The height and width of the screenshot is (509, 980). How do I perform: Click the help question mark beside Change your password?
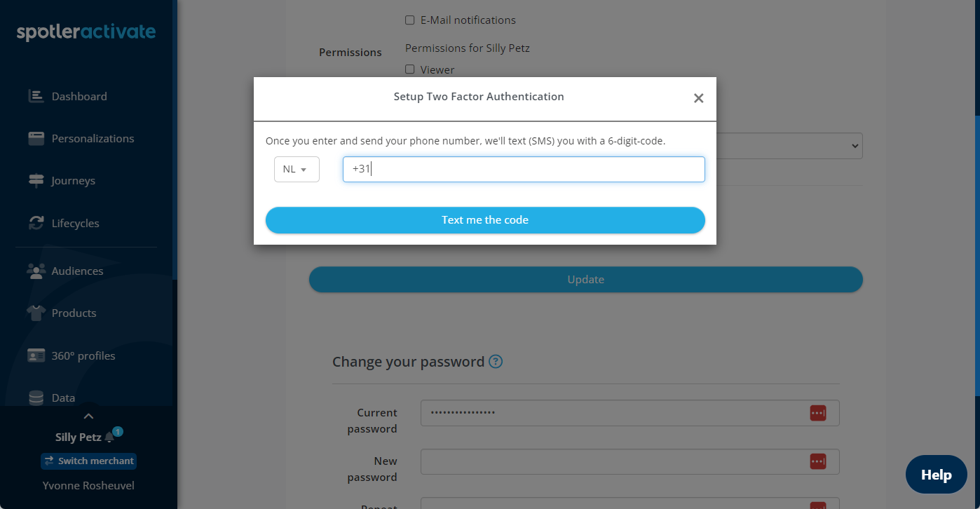pyautogui.click(x=496, y=362)
